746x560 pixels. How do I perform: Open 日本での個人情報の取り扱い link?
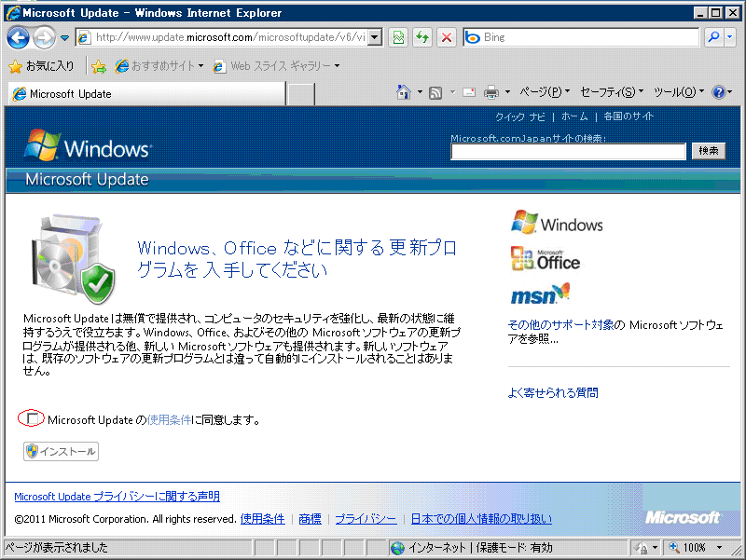pyautogui.click(x=481, y=519)
